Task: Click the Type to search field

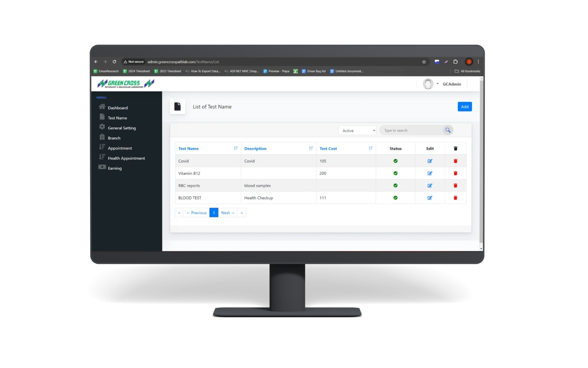Action: point(412,130)
